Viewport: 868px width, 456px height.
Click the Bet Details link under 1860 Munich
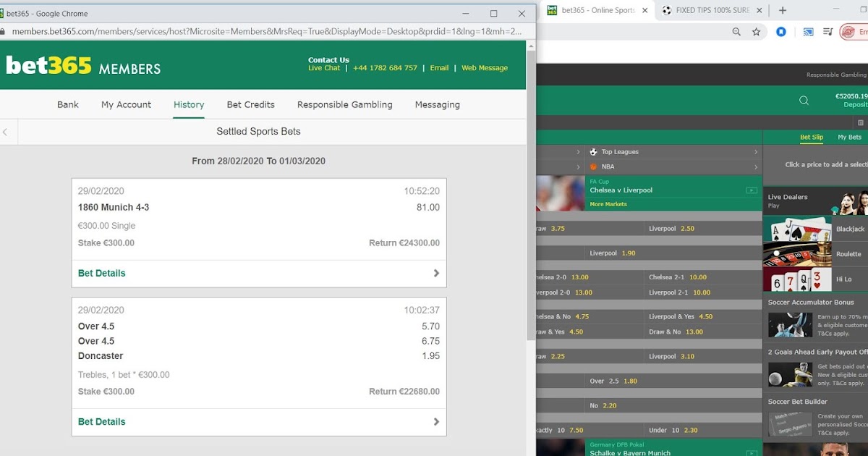101,273
